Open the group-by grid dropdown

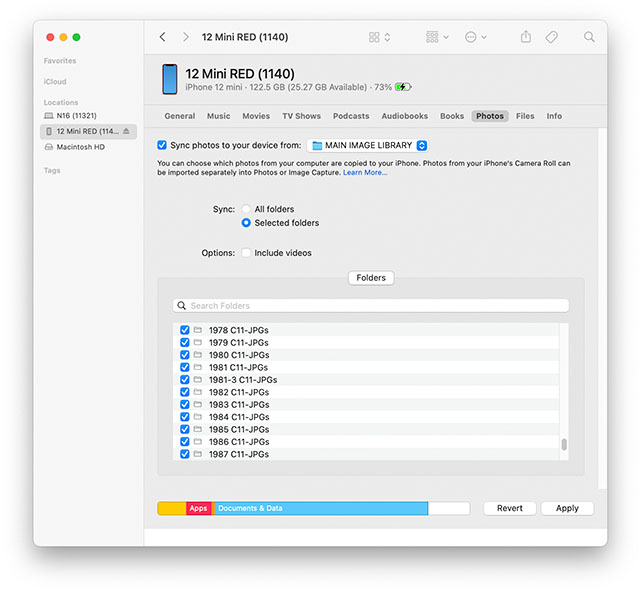437,37
